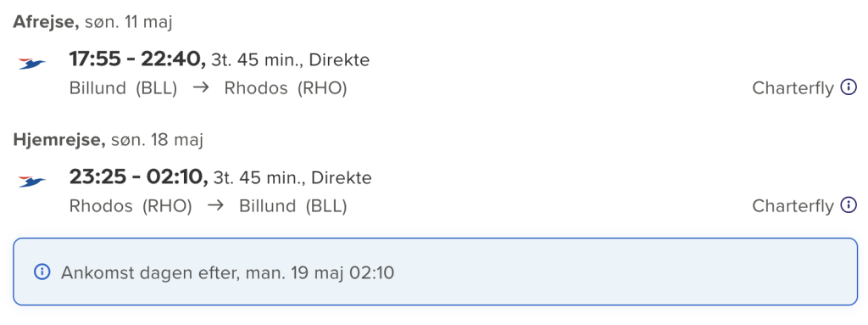Click Billund (BLL) in outbound route
Viewport: 868px width, 325px height.
tap(123, 88)
